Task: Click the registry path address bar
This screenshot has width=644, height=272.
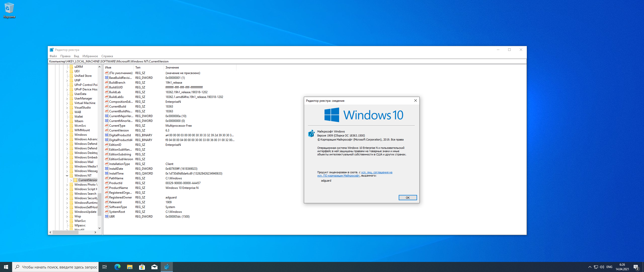Action: 287,61
